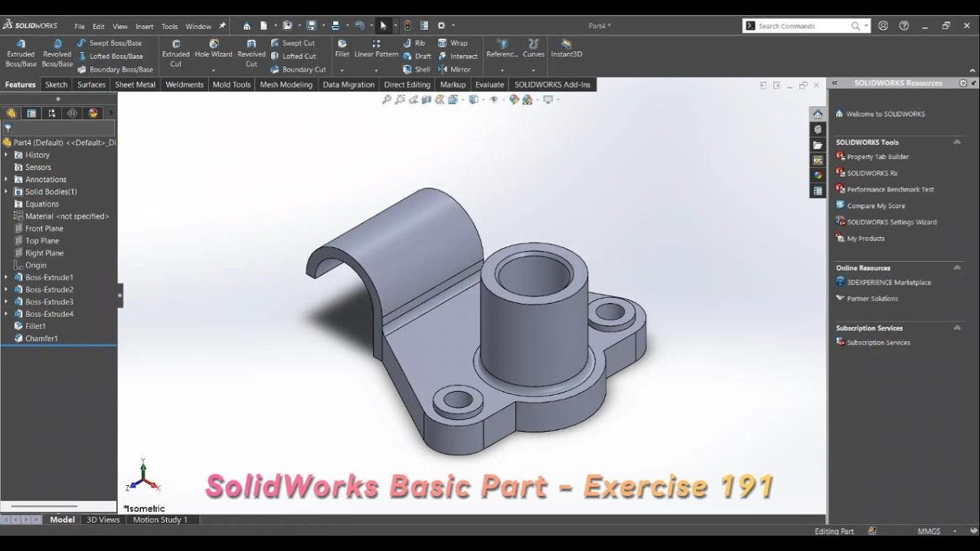The image size is (980, 551).
Task: Expand the Annotations tree node
Action: tap(6, 179)
